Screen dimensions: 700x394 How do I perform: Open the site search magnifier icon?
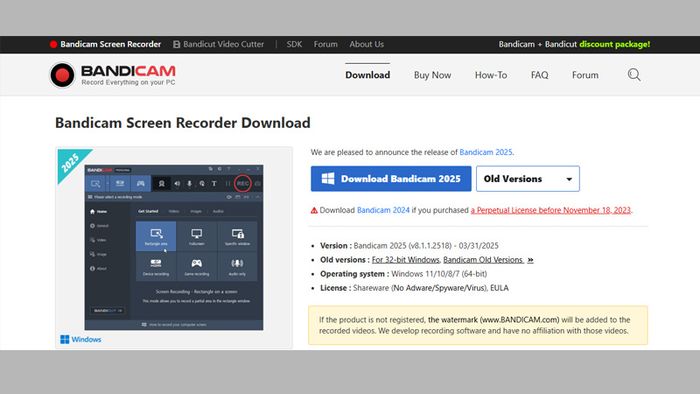pyautogui.click(x=634, y=75)
